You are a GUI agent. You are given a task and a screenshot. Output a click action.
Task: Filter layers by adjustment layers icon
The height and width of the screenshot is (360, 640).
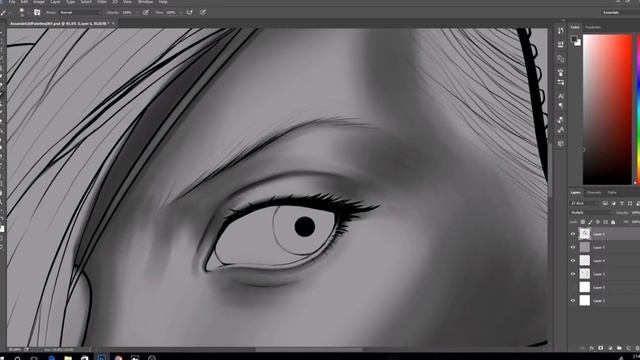613,203
